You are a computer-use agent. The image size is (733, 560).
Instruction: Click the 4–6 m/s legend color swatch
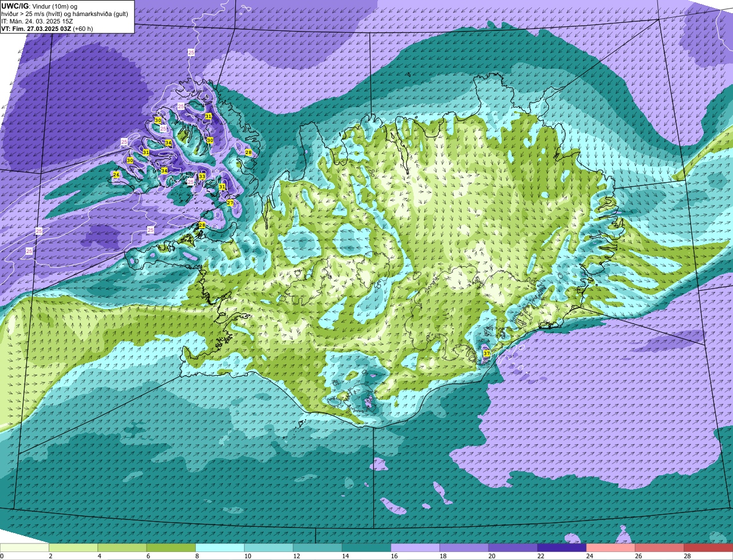pos(122,548)
